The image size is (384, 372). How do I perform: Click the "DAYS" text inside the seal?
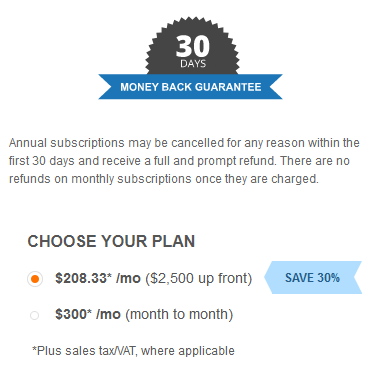[193, 64]
